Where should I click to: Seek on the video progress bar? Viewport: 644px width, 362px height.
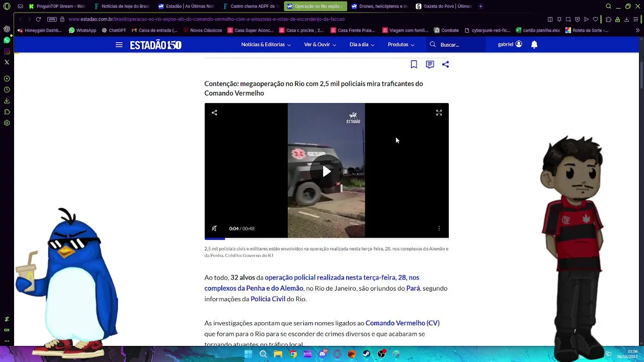(327, 238)
